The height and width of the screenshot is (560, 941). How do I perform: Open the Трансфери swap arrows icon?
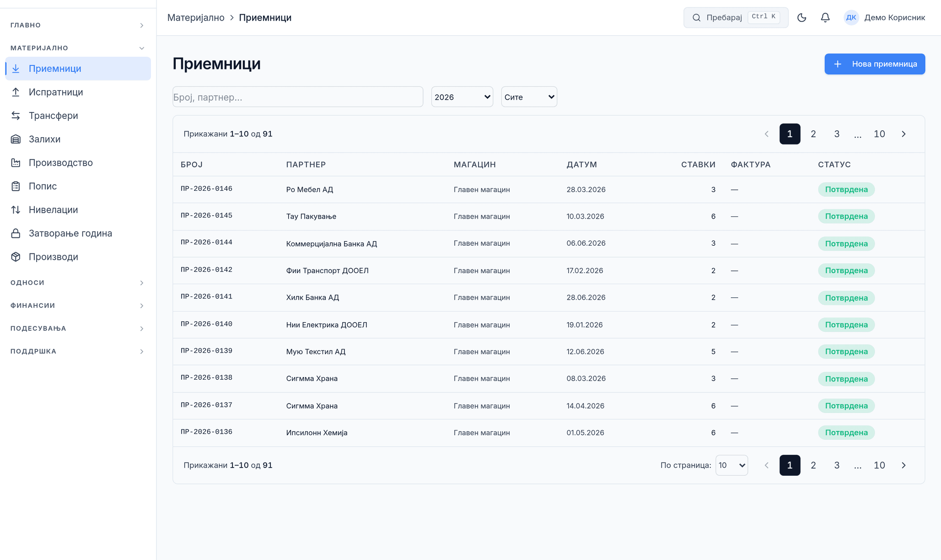(x=16, y=116)
